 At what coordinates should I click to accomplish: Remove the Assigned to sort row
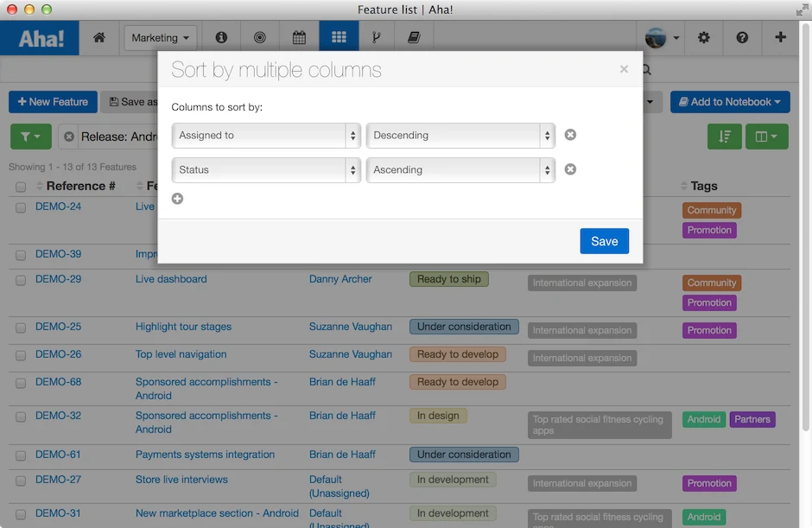click(x=570, y=135)
